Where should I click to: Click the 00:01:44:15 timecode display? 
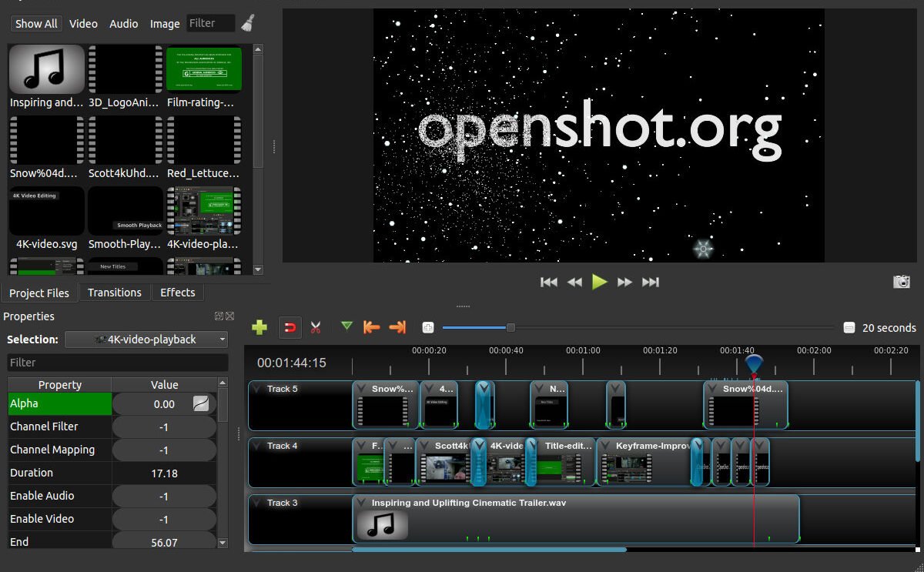pos(292,363)
